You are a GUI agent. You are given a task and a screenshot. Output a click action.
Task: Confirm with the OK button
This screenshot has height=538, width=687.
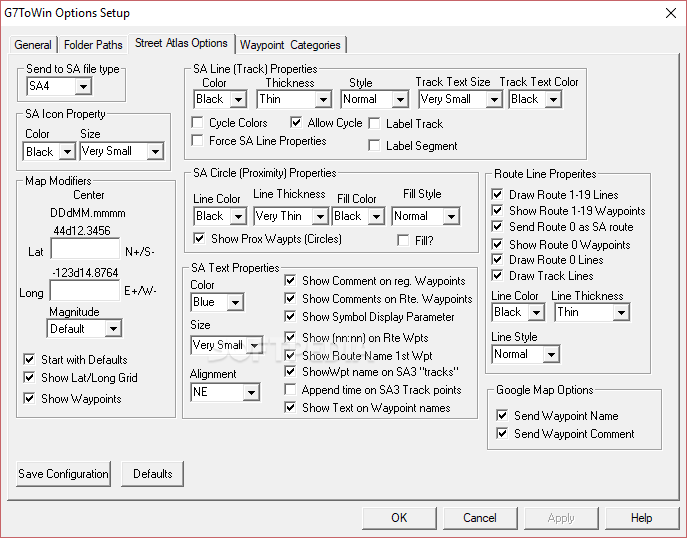(x=399, y=518)
